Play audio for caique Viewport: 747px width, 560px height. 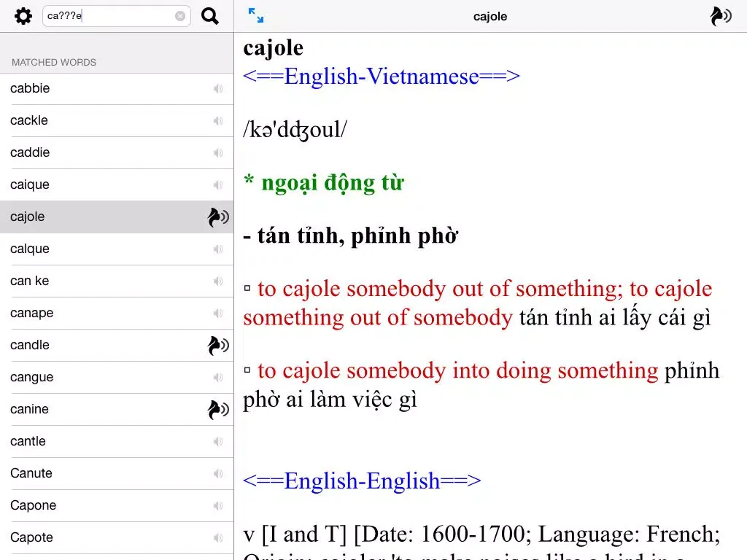[217, 184]
